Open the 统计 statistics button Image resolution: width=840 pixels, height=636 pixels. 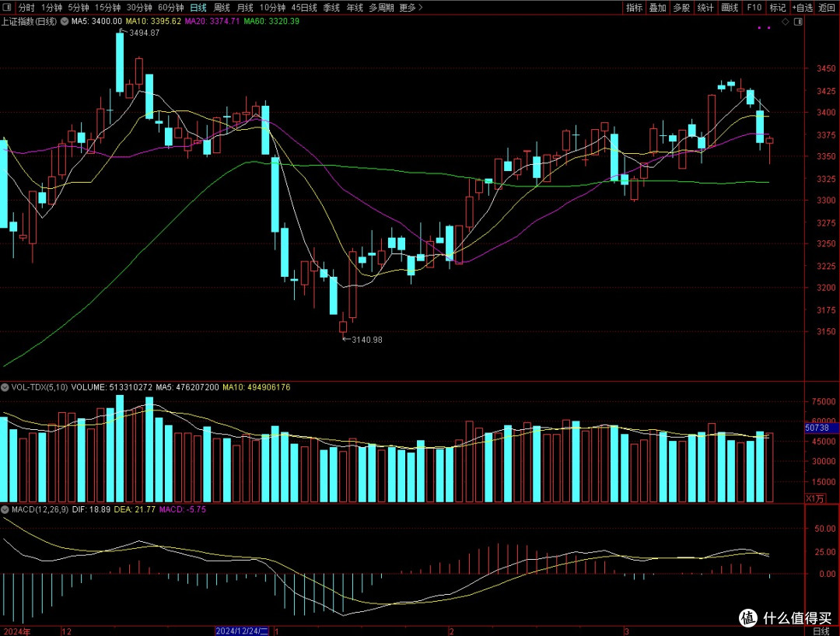pos(705,8)
